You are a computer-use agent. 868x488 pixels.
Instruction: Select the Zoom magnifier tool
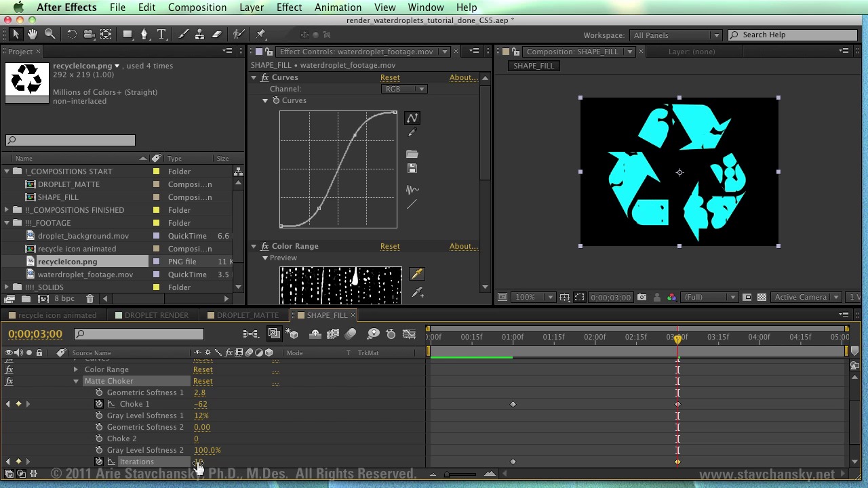pyautogui.click(x=50, y=34)
